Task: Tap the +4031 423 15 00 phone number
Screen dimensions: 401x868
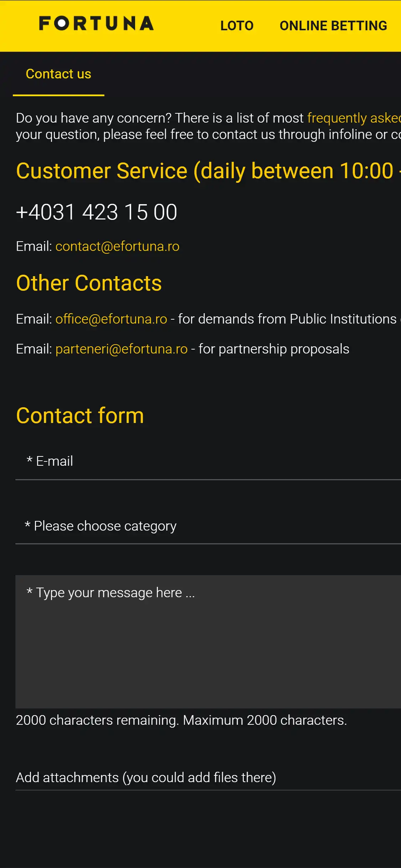Action: tap(97, 212)
